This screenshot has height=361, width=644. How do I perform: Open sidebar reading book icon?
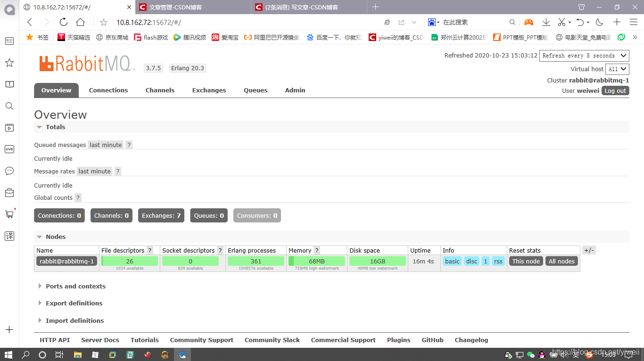pos(9,84)
